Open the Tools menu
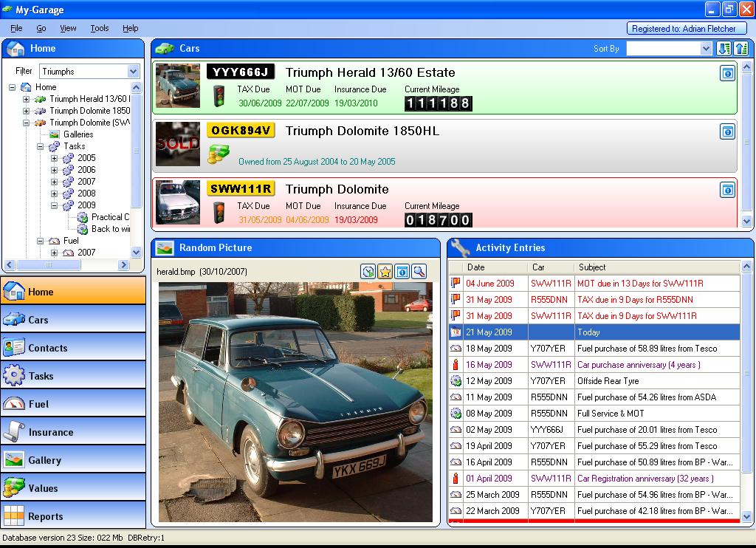This screenshot has width=756, height=548. click(99, 28)
